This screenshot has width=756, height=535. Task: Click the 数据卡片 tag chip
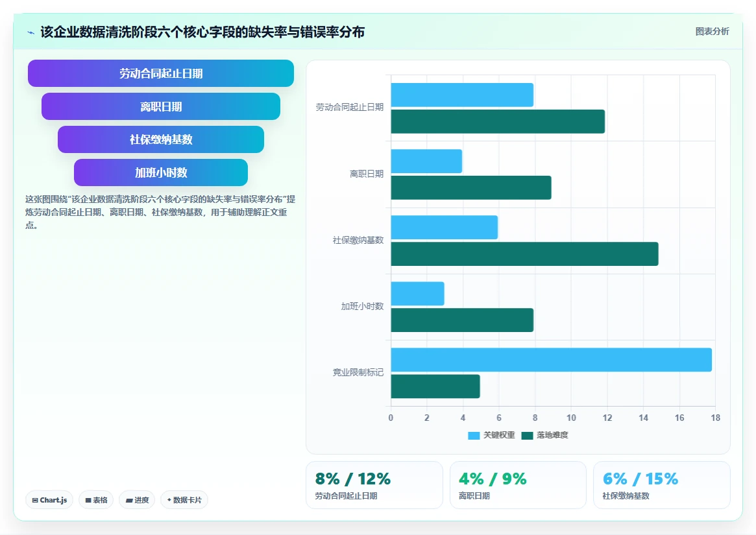[x=184, y=500]
